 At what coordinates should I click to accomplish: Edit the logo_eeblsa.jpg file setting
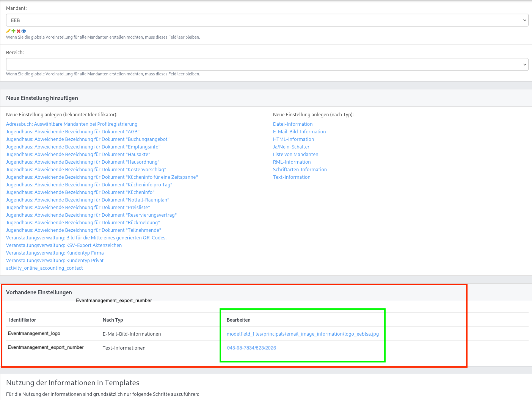tap(303, 334)
